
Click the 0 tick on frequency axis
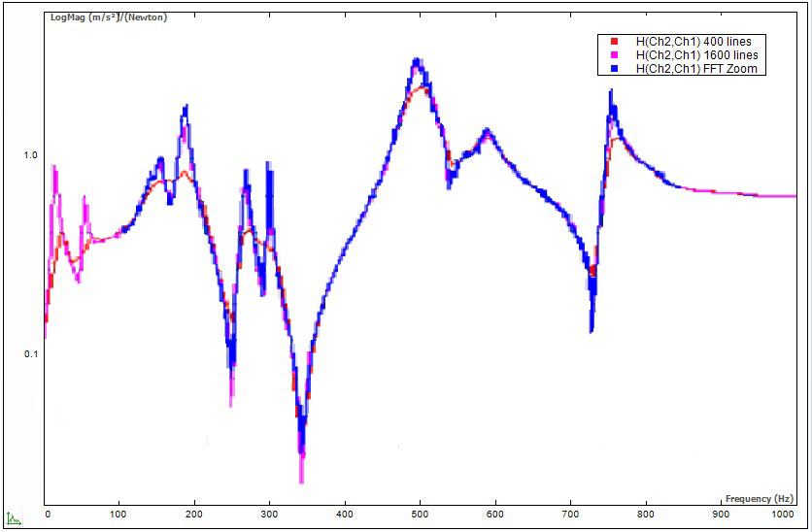46,513
